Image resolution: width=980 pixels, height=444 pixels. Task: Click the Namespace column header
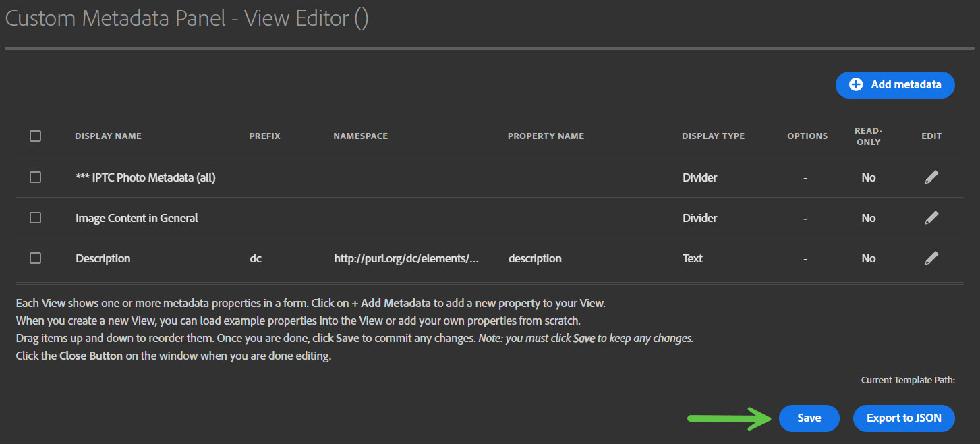(x=360, y=136)
